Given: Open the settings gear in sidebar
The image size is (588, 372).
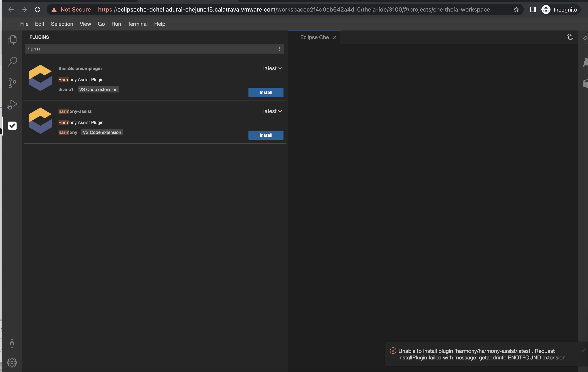Looking at the screenshot, I should [12, 363].
